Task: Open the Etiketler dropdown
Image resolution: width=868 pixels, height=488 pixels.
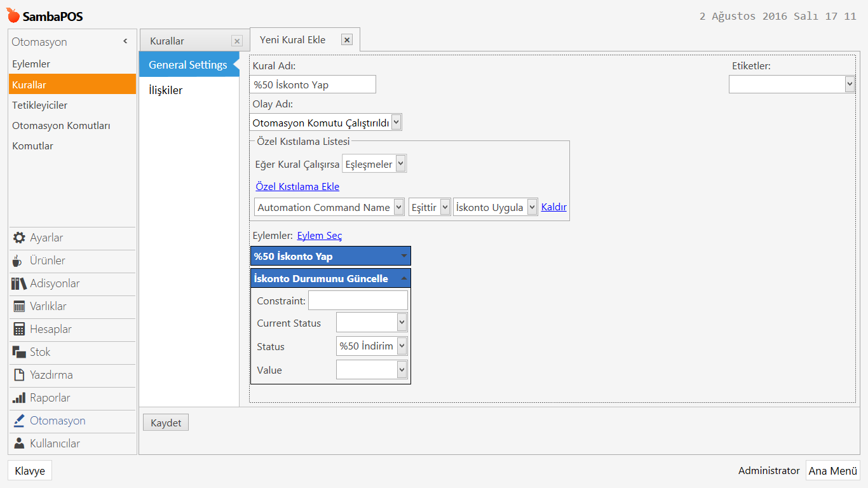Action: 850,84
